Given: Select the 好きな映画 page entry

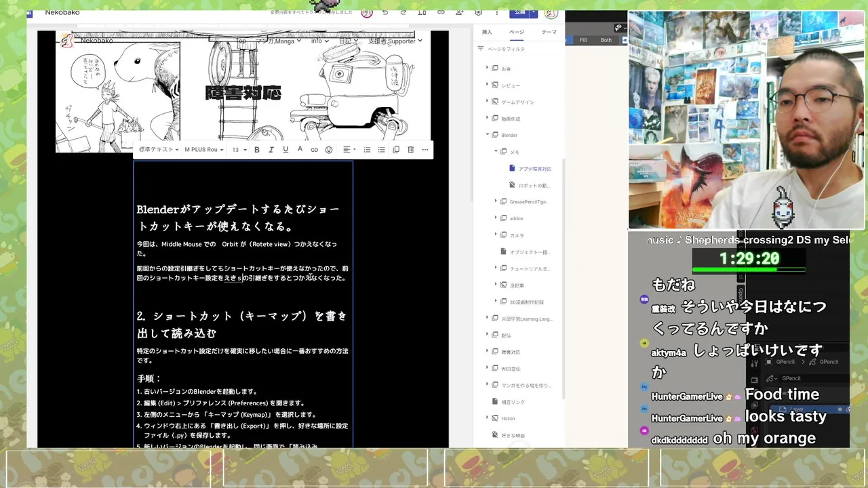Looking at the screenshot, I should (x=513, y=435).
